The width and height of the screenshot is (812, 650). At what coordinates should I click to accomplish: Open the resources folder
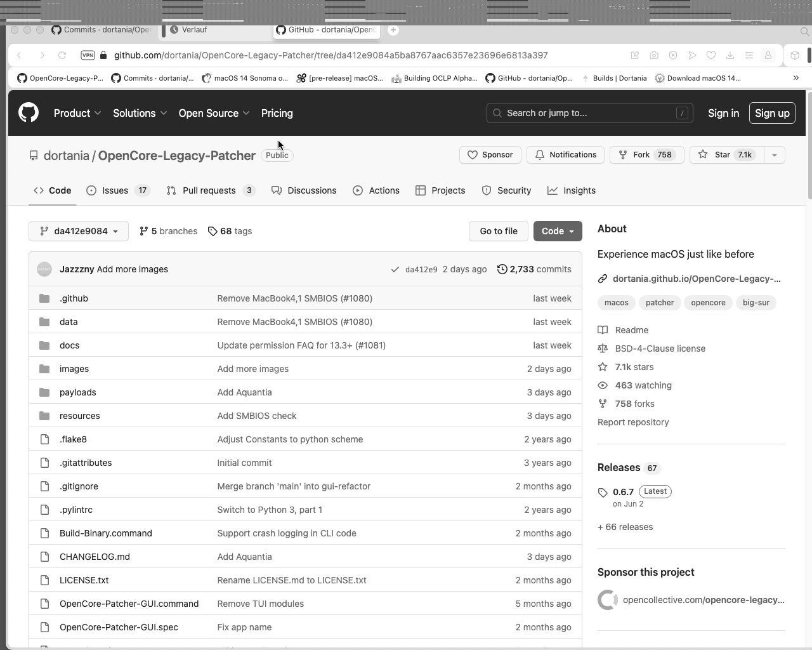pyautogui.click(x=79, y=416)
